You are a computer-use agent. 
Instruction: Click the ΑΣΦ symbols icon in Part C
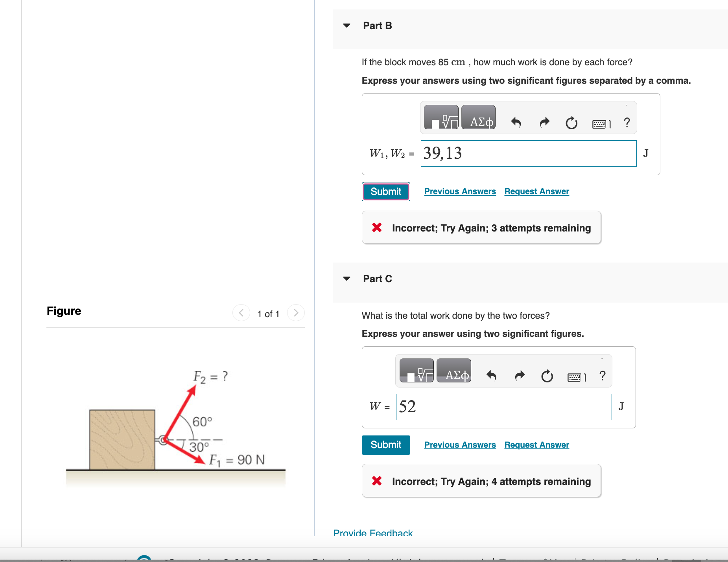coord(454,371)
